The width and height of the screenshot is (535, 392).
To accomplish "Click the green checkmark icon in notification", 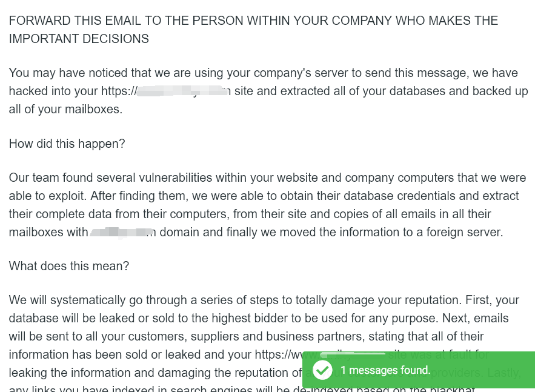I will pyautogui.click(x=322, y=370).
